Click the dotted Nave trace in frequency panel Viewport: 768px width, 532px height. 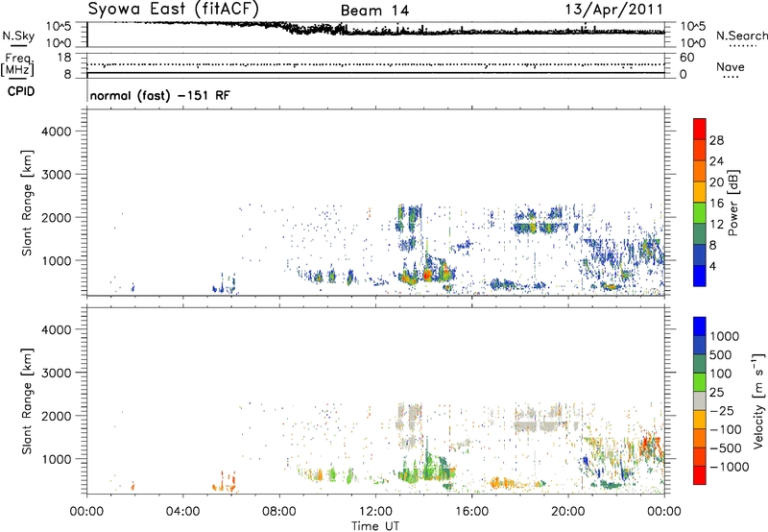[375, 64]
